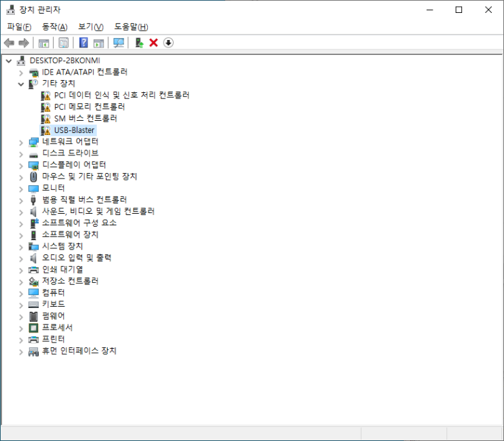Select the 프로세서 label
Image resolution: width=504 pixels, height=441 pixels.
(57, 328)
